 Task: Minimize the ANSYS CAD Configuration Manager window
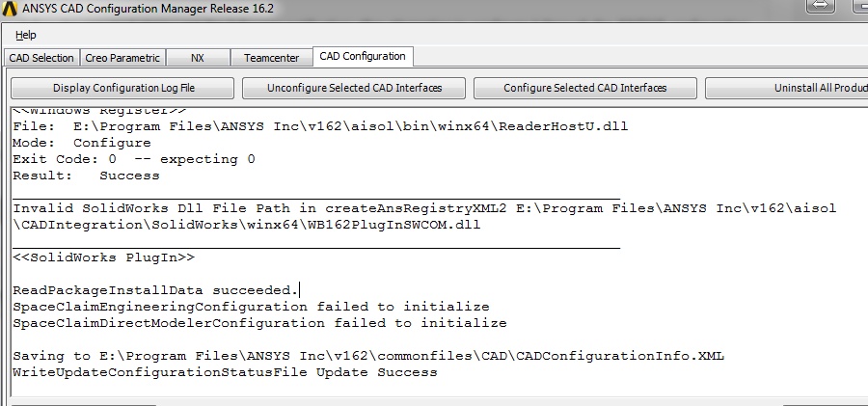coord(859,6)
